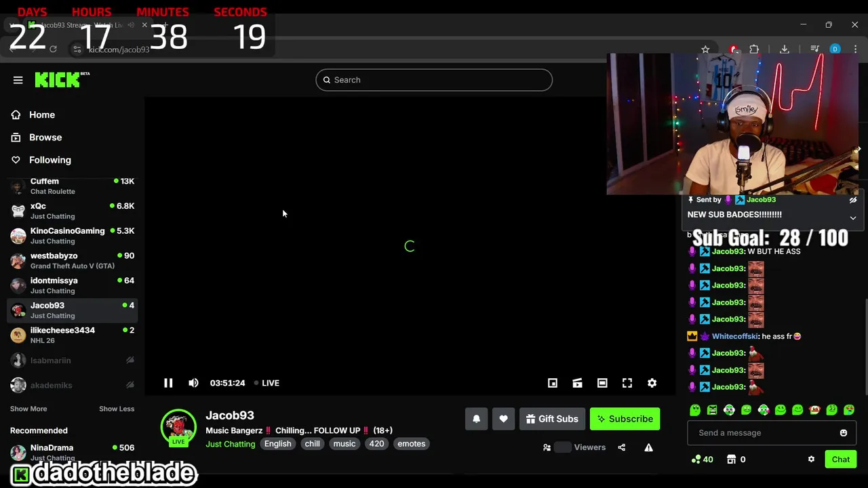The width and height of the screenshot is (868, 488).
Task: Open the hamburger sidebar menu
Action: [x=18, y=80]
